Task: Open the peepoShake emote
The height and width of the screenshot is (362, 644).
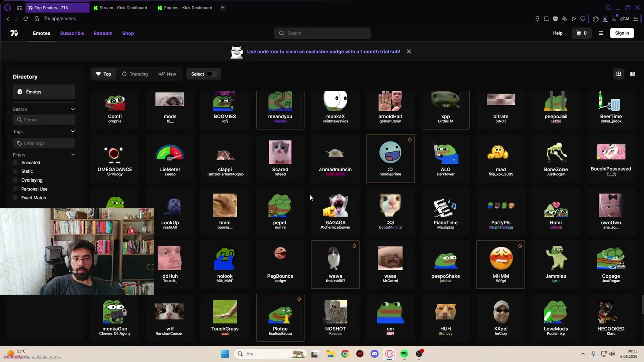Action: pos(446,264)
